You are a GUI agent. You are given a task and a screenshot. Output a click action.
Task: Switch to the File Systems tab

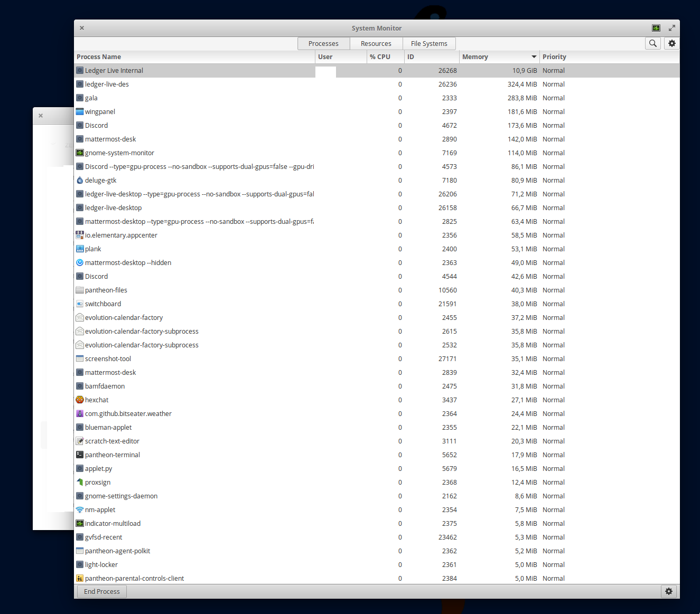[x=429, y=43]
